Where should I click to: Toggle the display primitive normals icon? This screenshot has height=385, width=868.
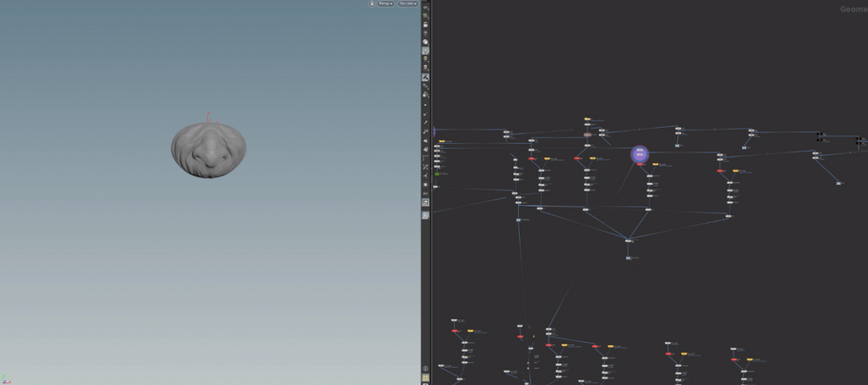pos(425,140)
